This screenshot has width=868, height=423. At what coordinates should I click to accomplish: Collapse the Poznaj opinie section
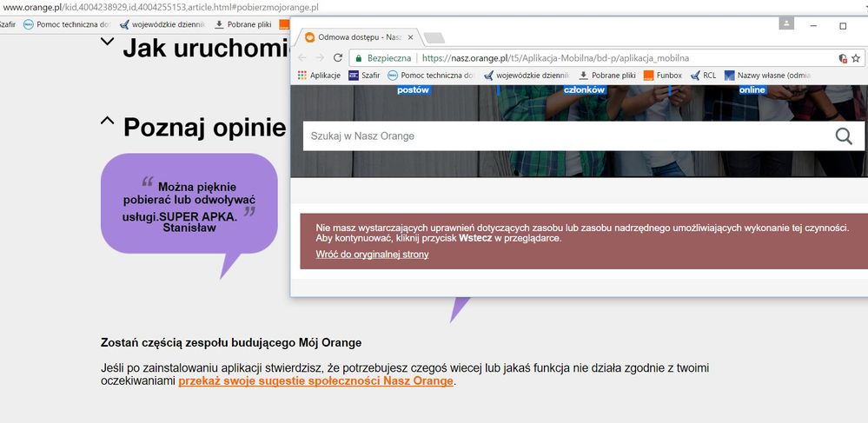108,121
